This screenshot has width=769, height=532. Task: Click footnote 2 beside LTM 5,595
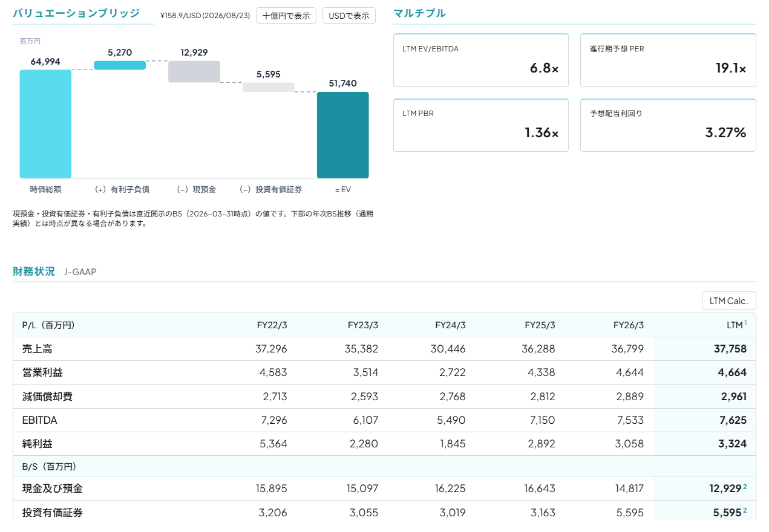point(745,511)
